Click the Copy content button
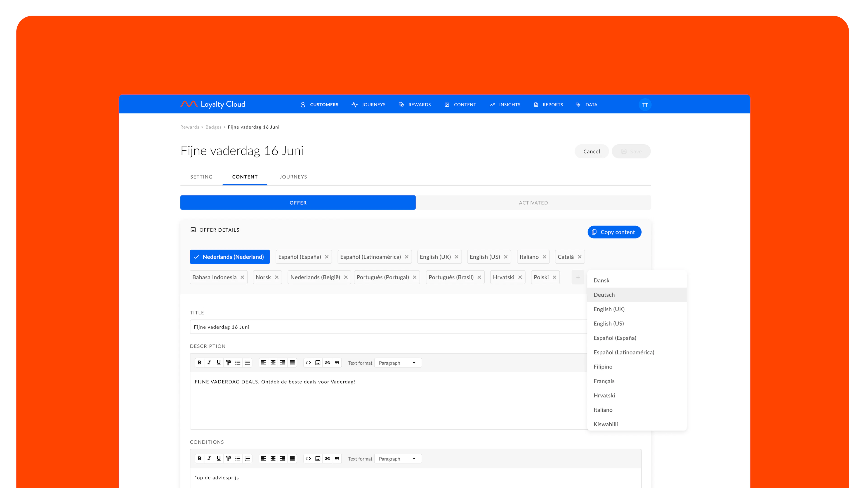The width and height of the screenshot is (868, 488). coord(614,232)
